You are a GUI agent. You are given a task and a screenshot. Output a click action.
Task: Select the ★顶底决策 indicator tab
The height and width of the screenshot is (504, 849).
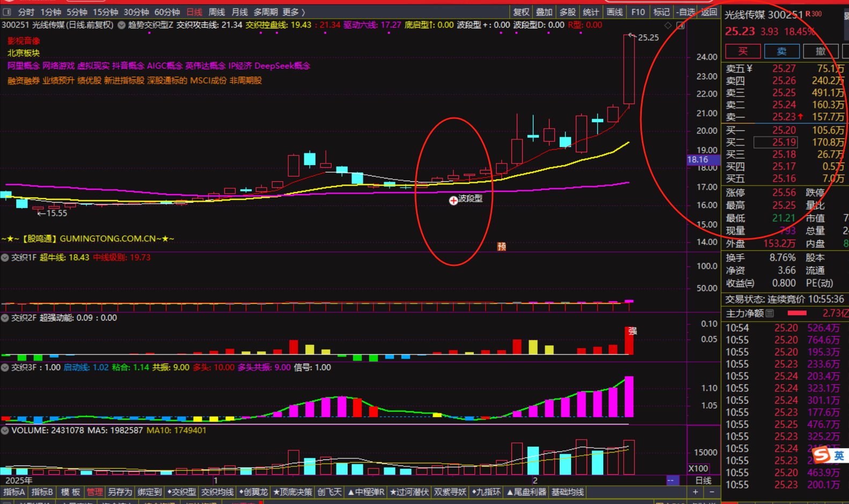click(292, 492)
